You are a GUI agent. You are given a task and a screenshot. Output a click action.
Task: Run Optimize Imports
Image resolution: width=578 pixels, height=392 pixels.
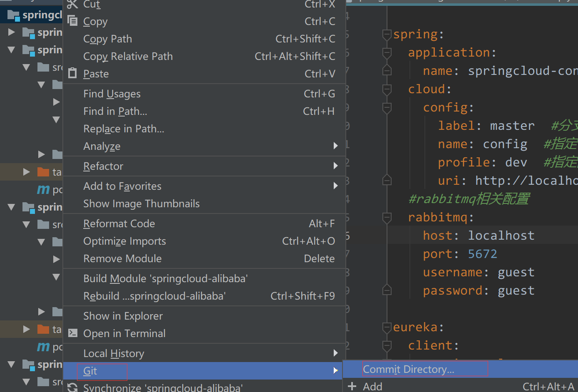tap(204, 241)
